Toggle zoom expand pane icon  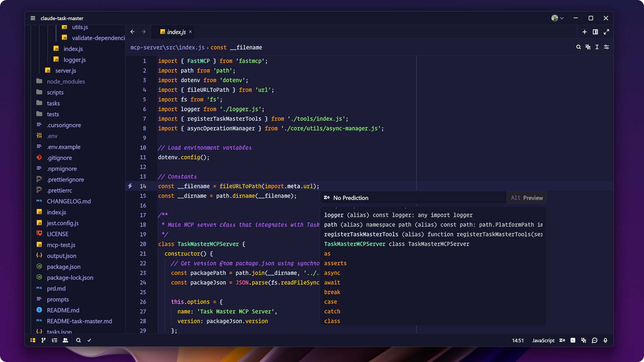606,32
